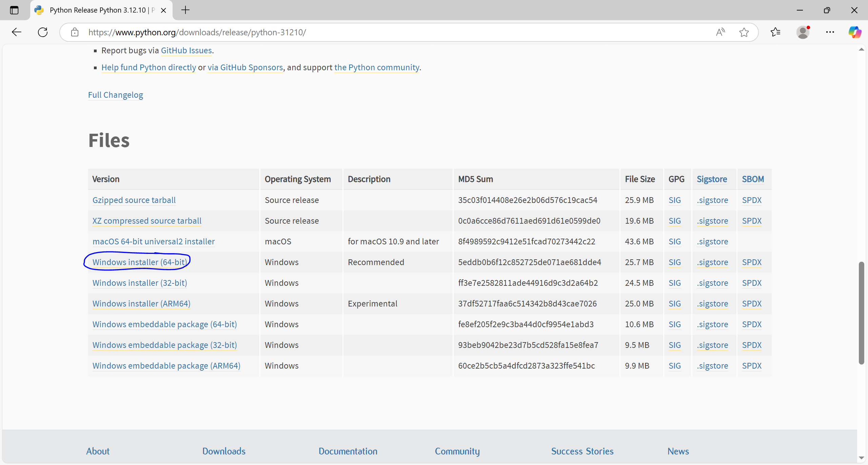
Task: Select MD5 sum 5eddb0b6f12c852725de071ae681dde4
Action: point(530,262)
